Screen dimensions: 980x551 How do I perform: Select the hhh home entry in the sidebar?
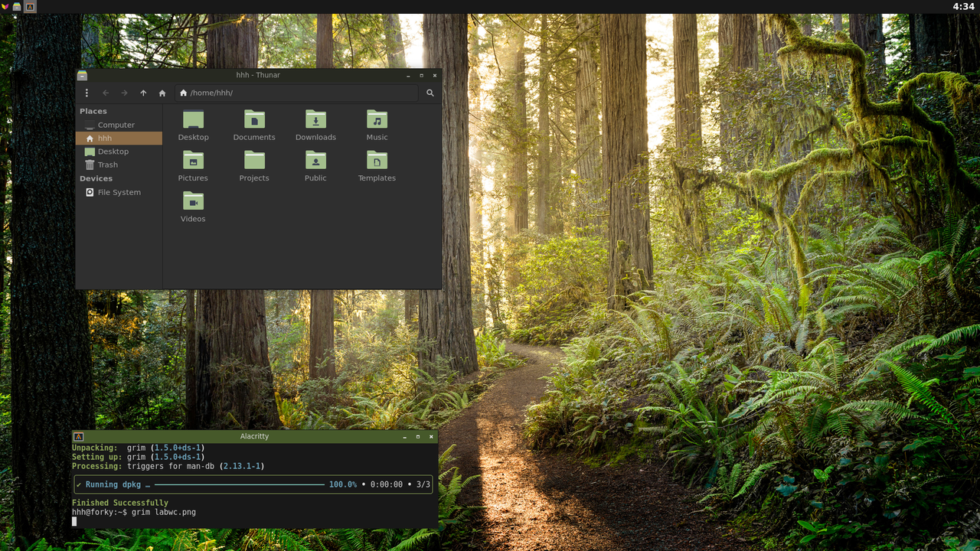pyautogui.click(x=119, y=139)
